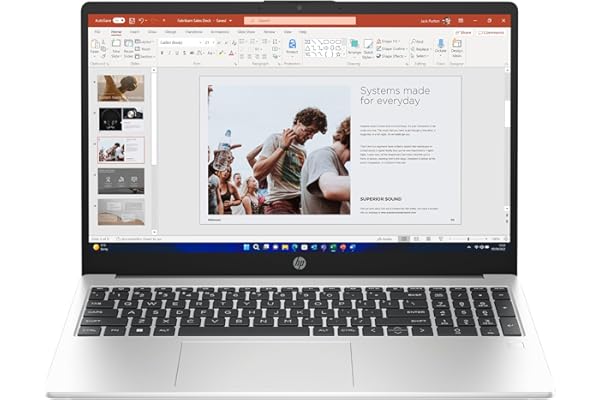Click in the title bar Search box

tap(300, 21)
